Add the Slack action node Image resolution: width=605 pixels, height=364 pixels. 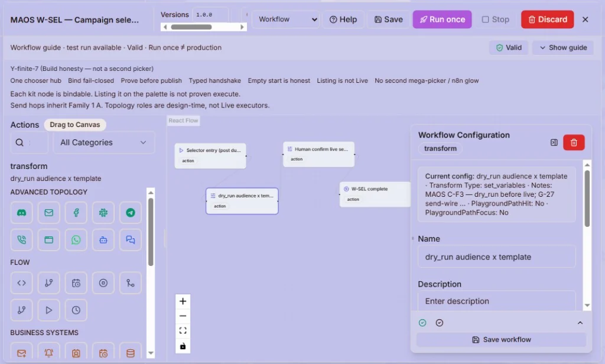tap(103, 213)
